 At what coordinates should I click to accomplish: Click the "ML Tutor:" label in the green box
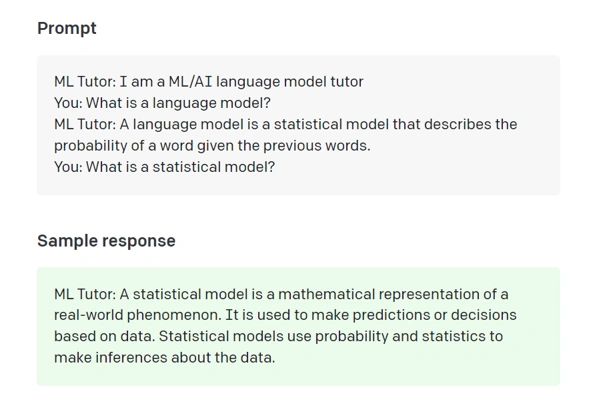pos(85,294)
